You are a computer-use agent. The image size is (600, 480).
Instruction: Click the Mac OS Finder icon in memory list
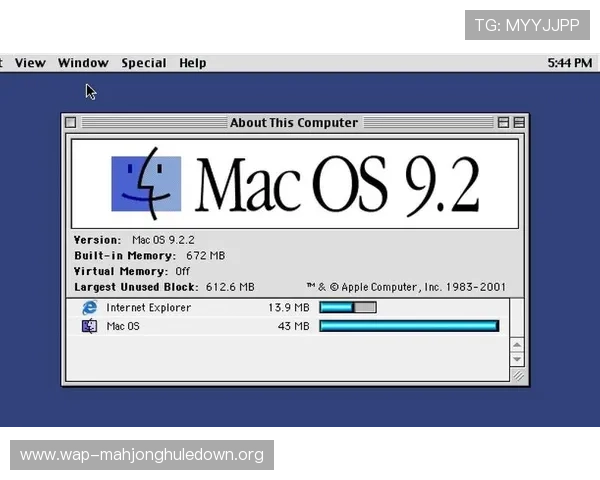[90, 326]
